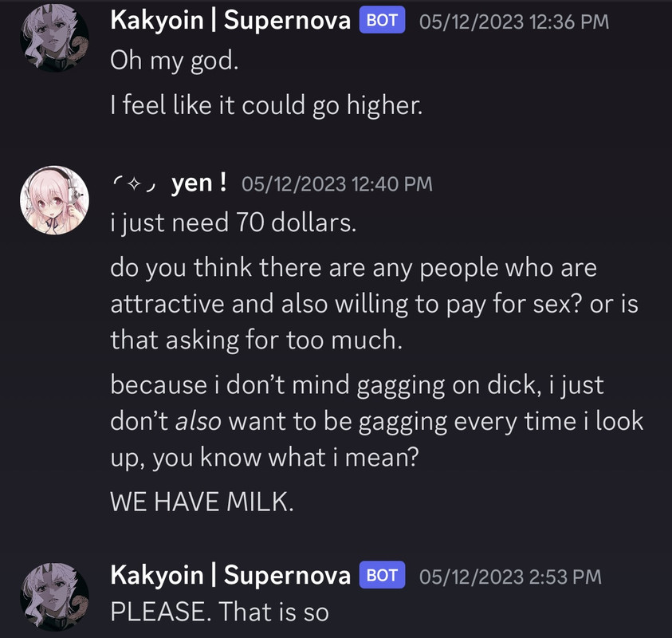
Task: Select the 'WE HAVE MILK.' message
Action: coord(202,502)
